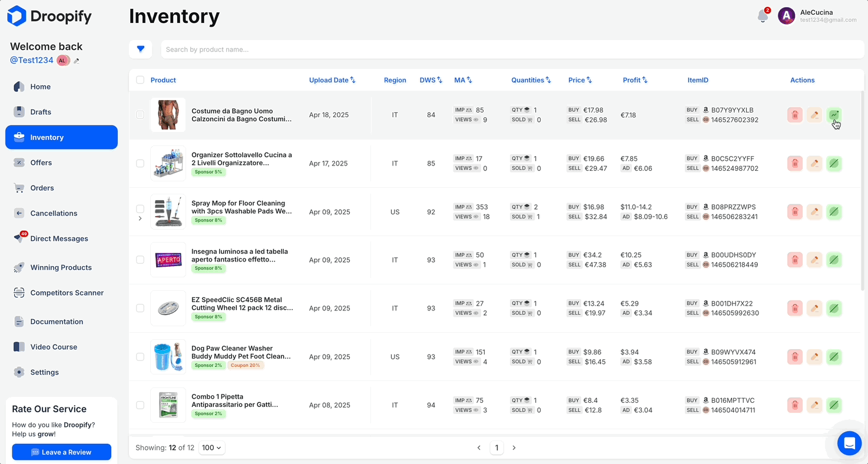Tick the Organizer Sottolavello Cucina row checkbox

(x=140, y=163)
